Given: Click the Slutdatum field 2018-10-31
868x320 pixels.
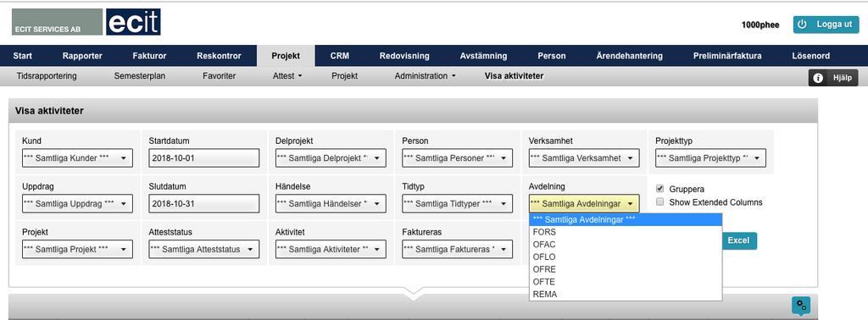Looking at the screenshot, I should tap(204, 203).
